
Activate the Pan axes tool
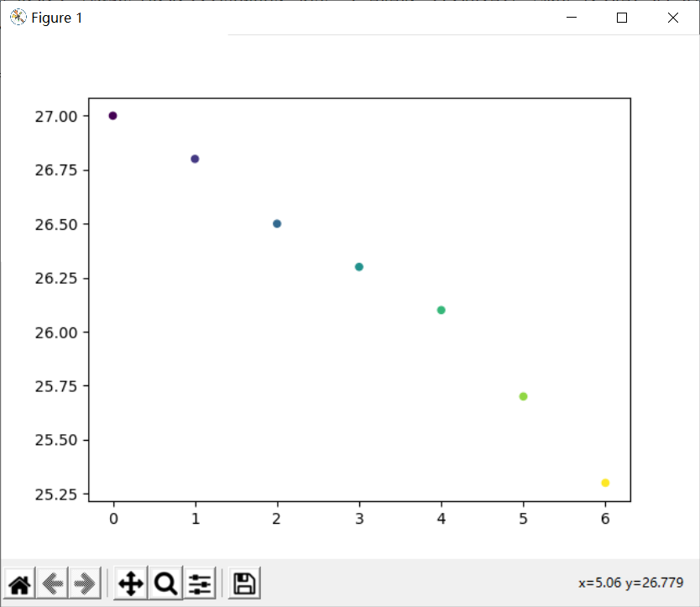click(x=131, y=583)
